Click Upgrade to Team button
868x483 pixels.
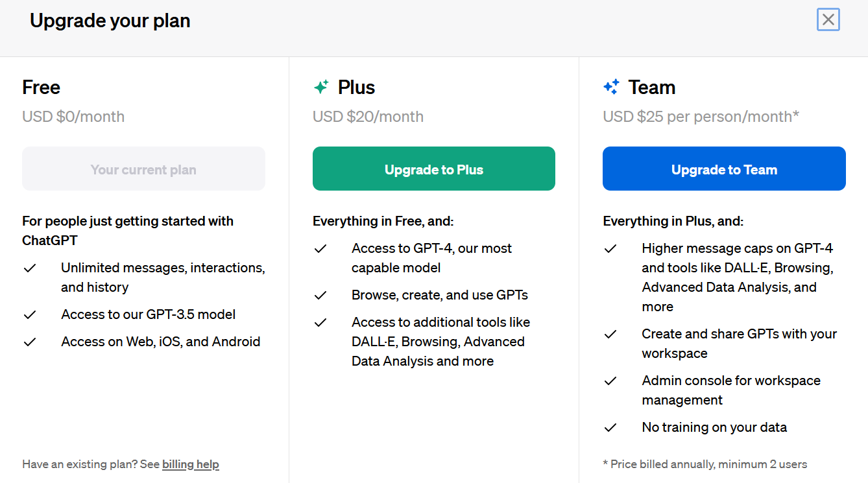click(x=724, y=169)
